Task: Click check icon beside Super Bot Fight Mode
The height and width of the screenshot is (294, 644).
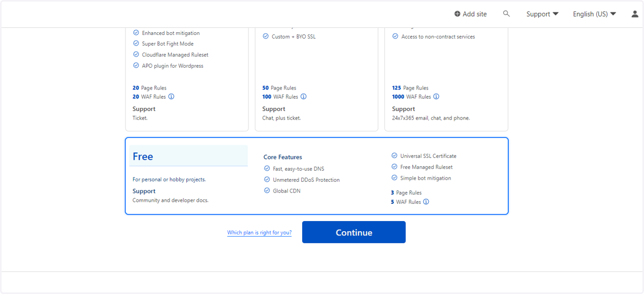Action: coord(136,43)
